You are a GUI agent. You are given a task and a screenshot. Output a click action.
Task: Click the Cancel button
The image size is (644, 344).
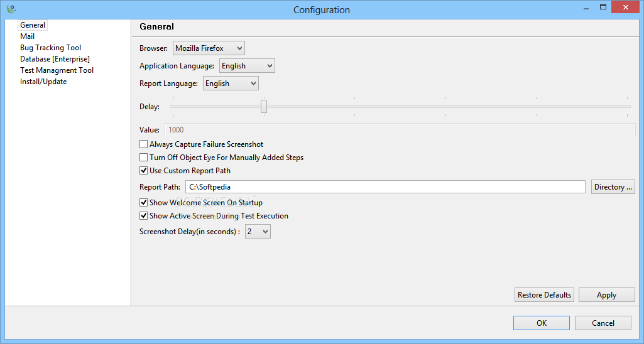point(603,323)
